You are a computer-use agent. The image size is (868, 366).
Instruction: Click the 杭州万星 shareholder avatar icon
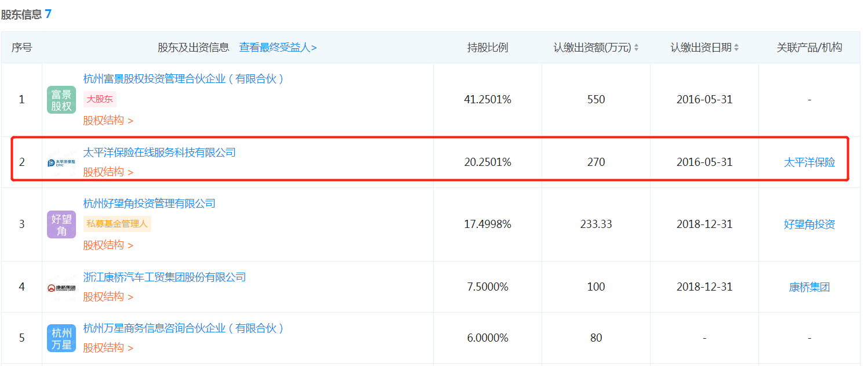pyautogui.click(x=61, y=338)
